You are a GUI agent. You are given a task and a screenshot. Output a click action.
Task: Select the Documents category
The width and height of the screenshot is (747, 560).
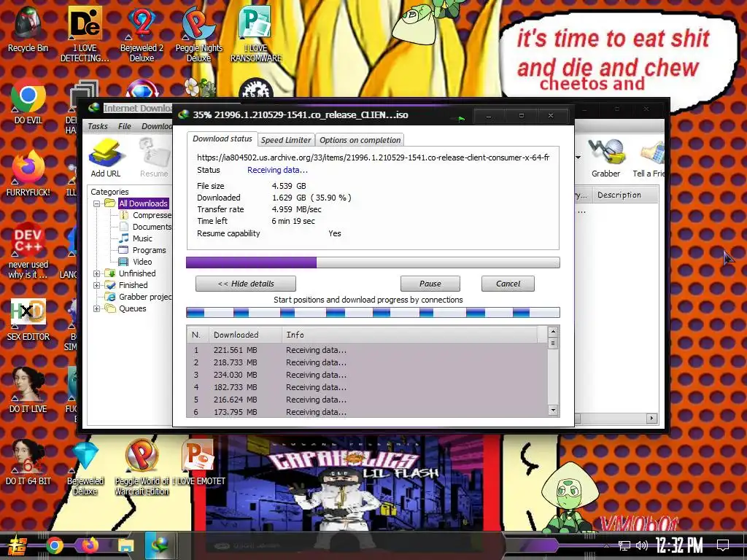pos(146,227)
